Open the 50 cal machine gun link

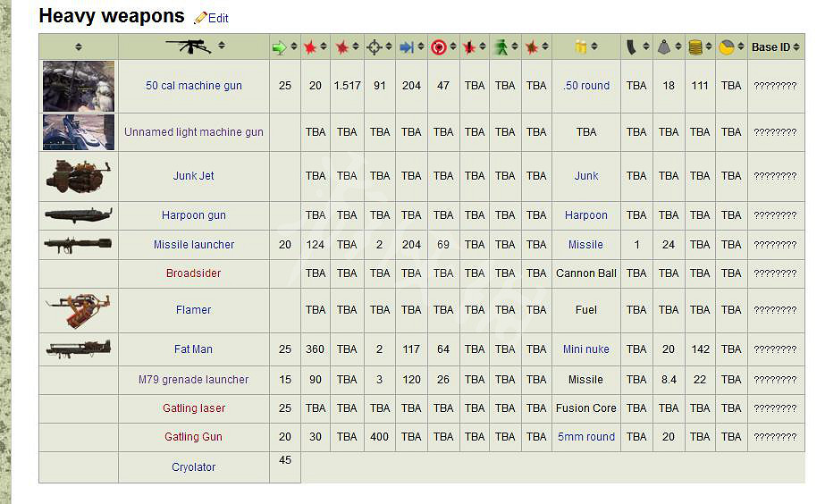[x=193, y=86]
